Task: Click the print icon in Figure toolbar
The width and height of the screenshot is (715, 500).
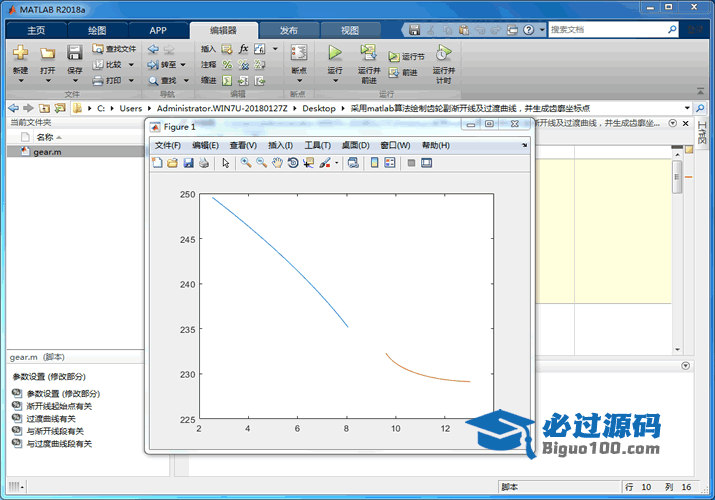Action: point(204,163)
